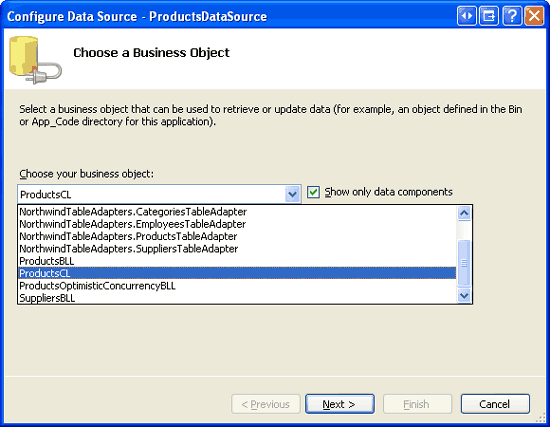Screen dimensions: 550x427
Task: Toggle Show only data components checkbox
Action: pyautogui.click(x=313, y=192)
